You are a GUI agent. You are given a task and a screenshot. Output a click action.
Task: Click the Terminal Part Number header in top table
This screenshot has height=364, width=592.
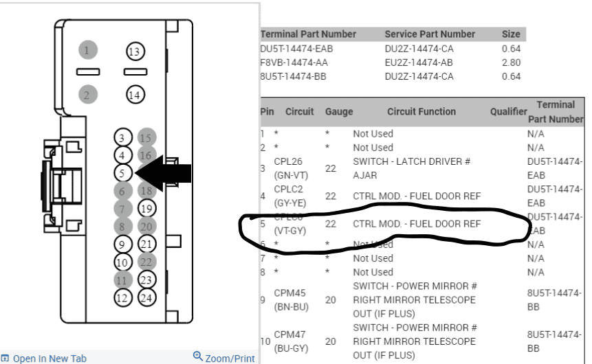(308, 34)
